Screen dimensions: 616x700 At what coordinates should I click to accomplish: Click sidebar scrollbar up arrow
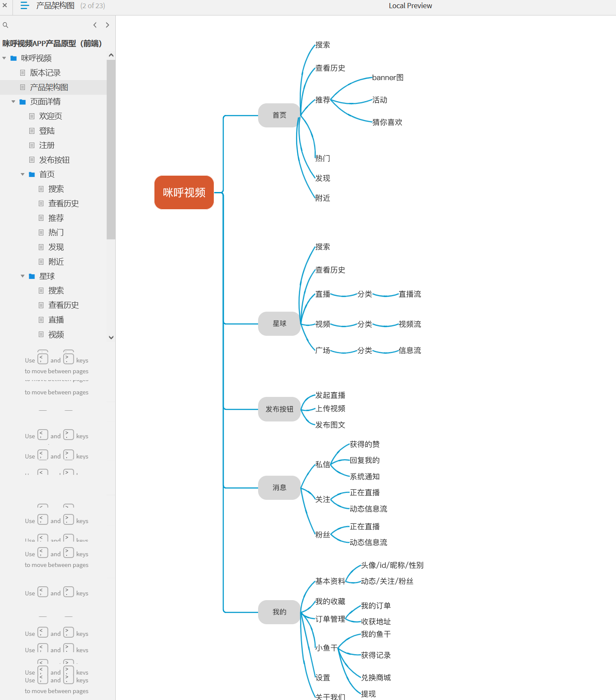[x=111, y=55]
